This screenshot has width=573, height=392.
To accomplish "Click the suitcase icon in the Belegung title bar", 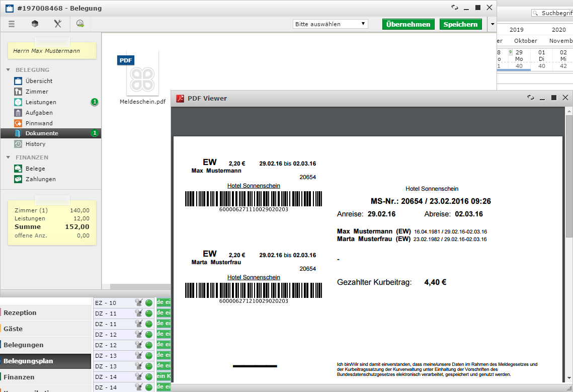I will pos(10,8).
